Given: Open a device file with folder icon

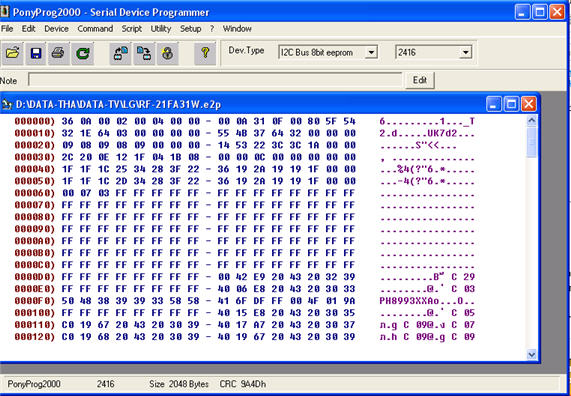Looking at the screenshot, I should click(x=12, y=54).
